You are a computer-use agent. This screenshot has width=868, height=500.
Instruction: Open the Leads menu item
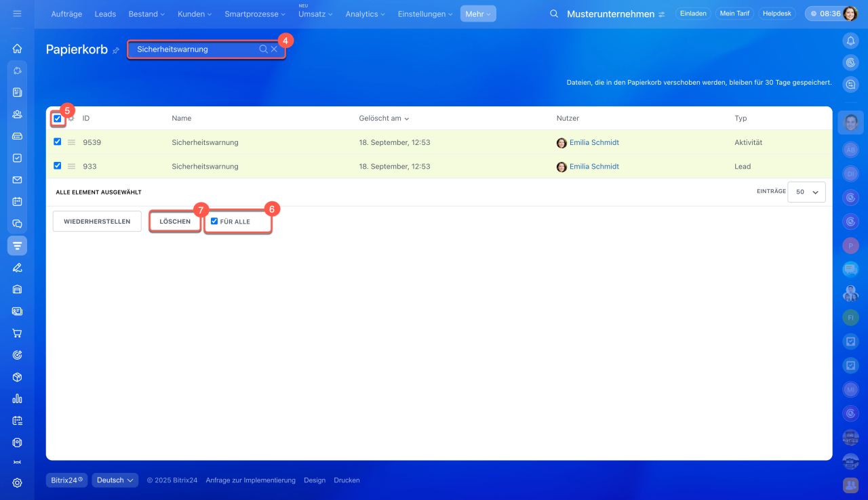click(x=105, y=14)
